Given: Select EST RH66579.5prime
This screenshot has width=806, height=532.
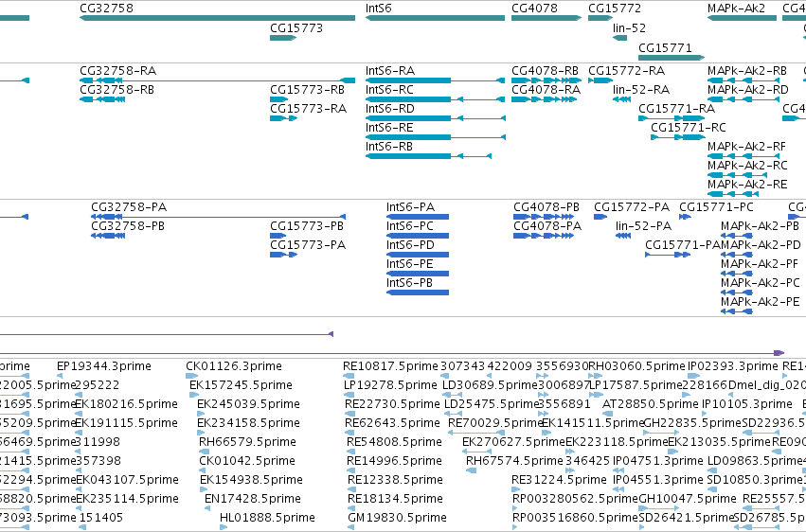Looking at the screenshot, I should tap(203, 452).
